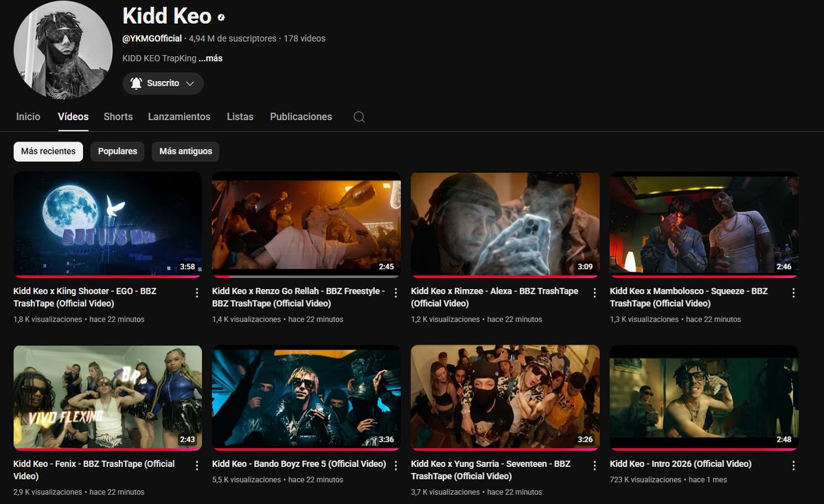Image resolution: width=824 pixels, height=504 pixels.
Task: Click 5,5 K visualizaciones text
Action: tap(247, 480)
